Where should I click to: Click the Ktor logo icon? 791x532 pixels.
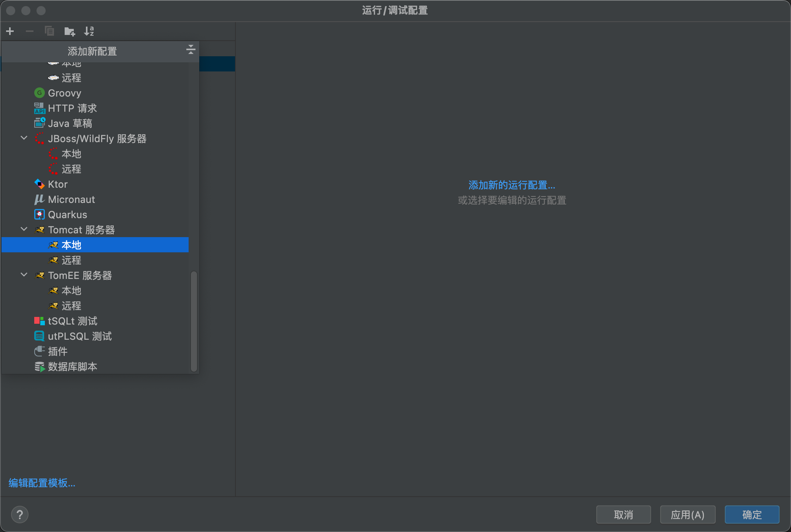[40, 184]
